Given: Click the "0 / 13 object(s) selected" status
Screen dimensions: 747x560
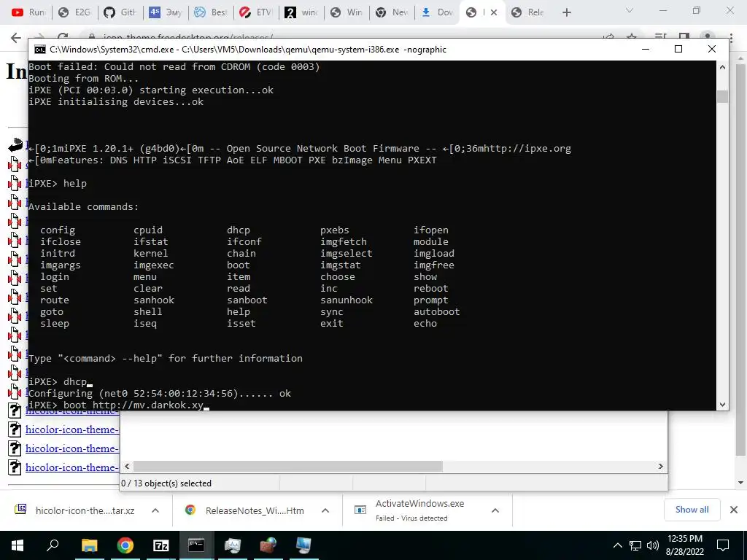Looking at the screenshot, I should 166,483.
